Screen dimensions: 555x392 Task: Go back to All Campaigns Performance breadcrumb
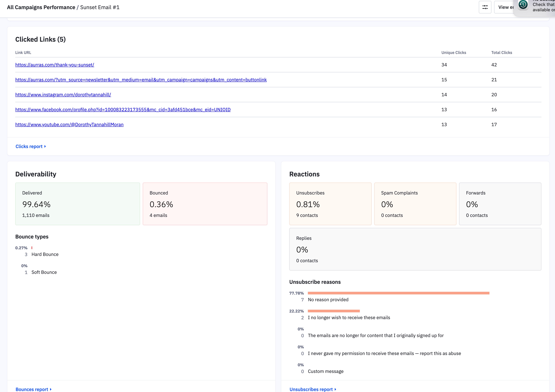coord(41,7)
